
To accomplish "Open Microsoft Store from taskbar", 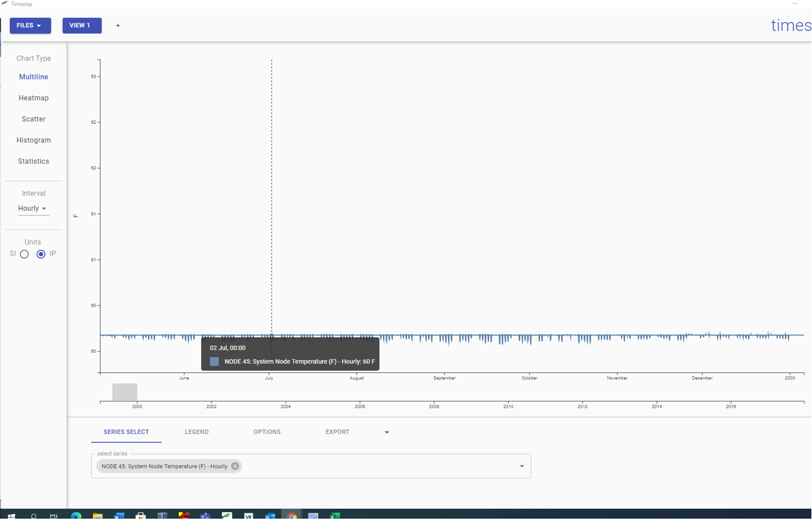I will point(141,516).
